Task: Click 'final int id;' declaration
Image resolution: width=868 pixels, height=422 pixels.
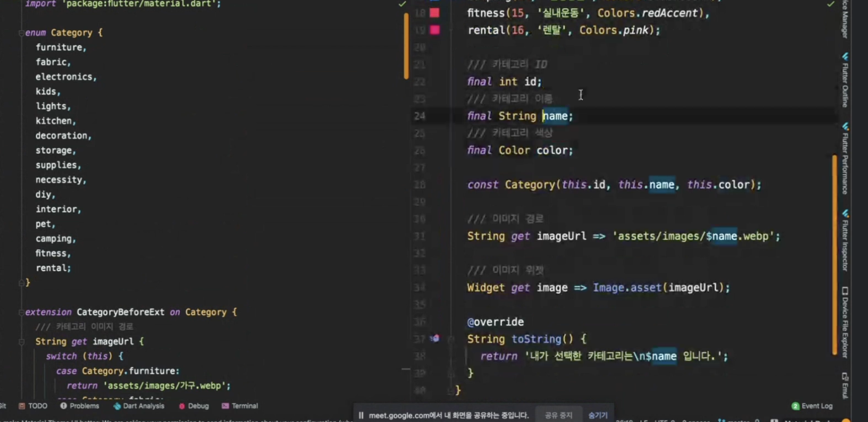Action: click(504, 82)
